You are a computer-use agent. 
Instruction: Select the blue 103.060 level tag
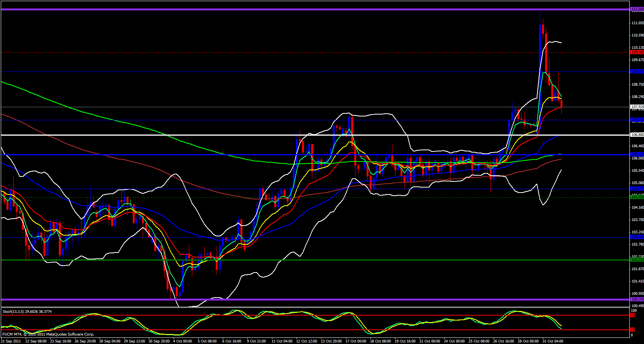637,237
